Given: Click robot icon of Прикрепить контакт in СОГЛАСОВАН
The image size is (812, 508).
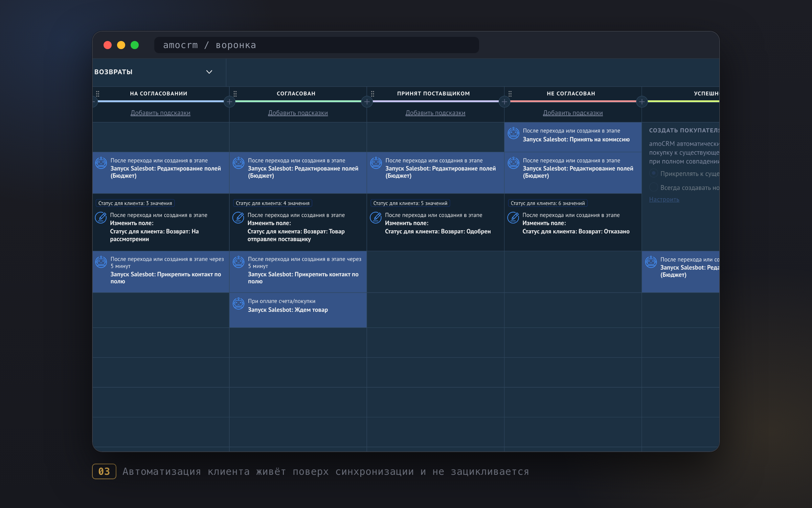Looking at the screenshot, I should (x=239, y=262).
